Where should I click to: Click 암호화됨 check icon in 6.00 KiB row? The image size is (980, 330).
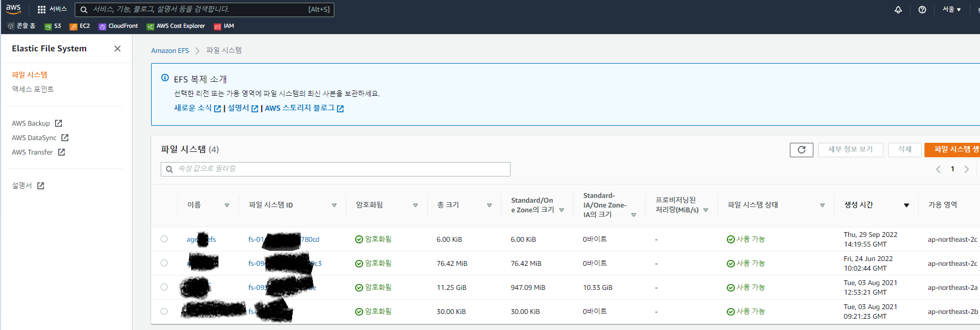359,240
